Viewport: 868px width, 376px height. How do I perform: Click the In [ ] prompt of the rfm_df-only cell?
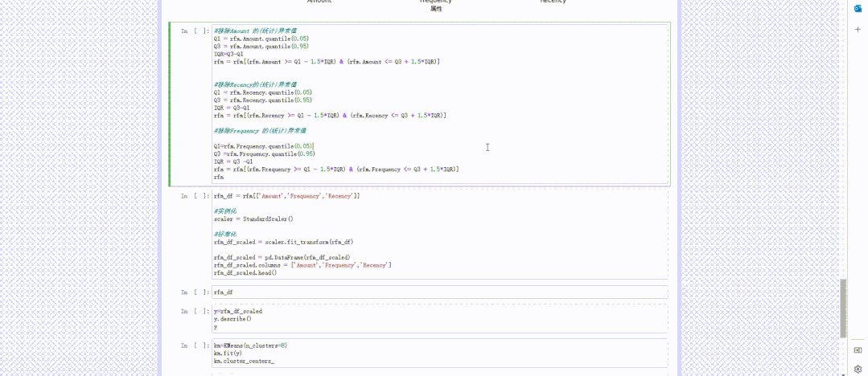195,292
